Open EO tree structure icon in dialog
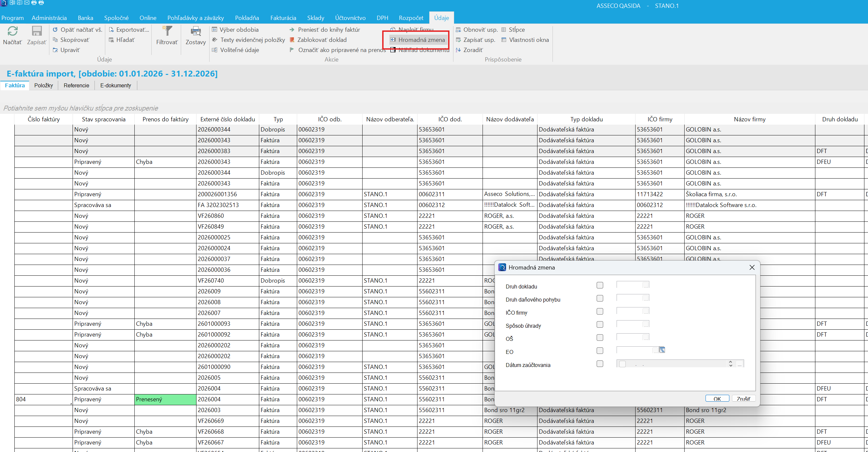 (x=662, y=350)
